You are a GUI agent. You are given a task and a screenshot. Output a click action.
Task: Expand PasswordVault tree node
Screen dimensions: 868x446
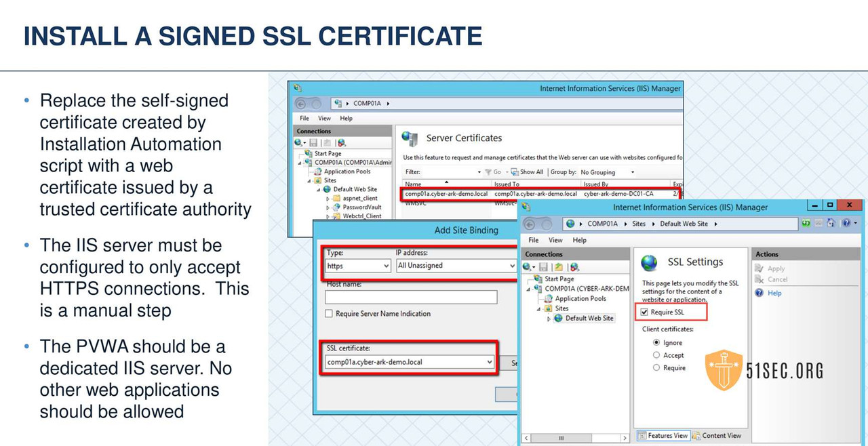(328, 207)
